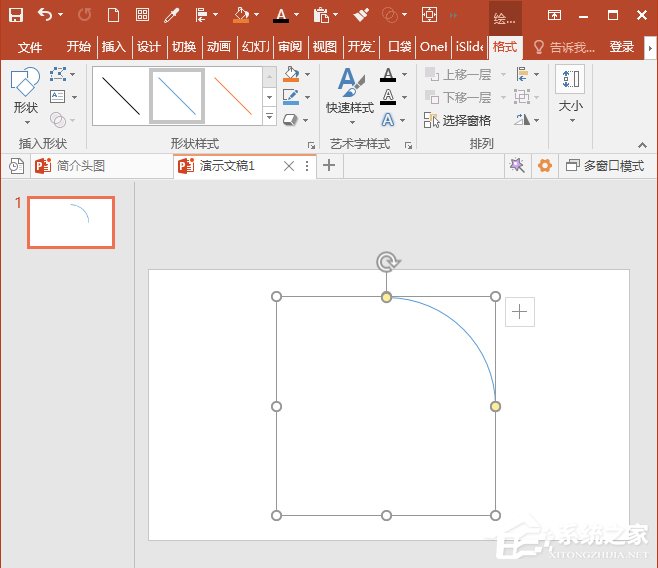Click the 登录 sign-in button
This screenshot has height=568, width=658.
coord(621,47)
